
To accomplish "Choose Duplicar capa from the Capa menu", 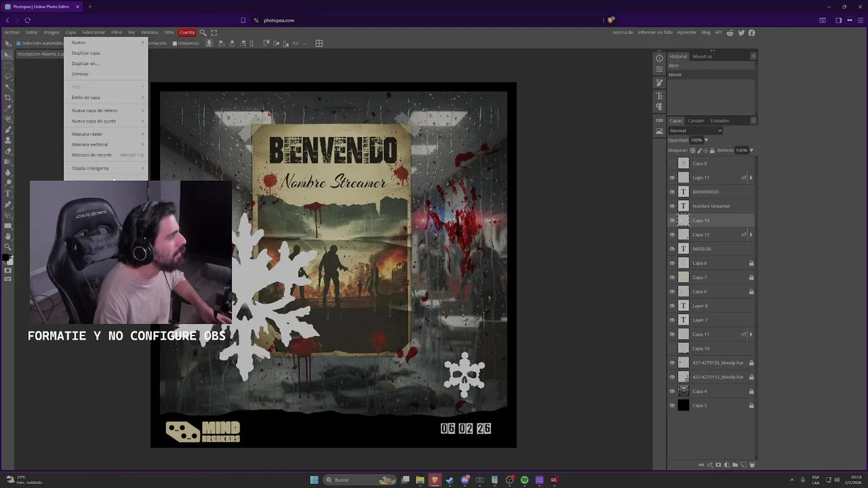I will (106, 53).
